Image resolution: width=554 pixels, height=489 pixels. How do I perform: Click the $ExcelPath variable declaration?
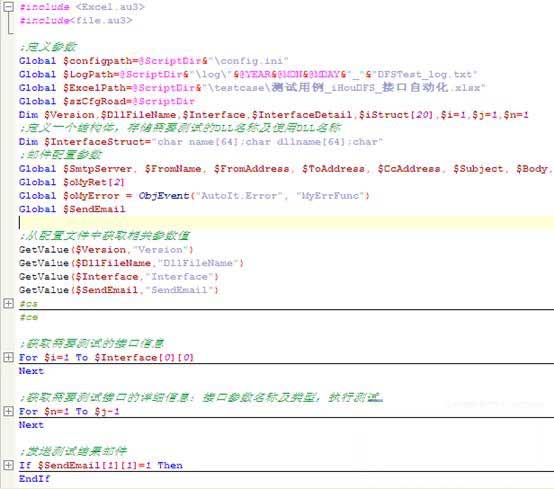[x=252, y=88]
